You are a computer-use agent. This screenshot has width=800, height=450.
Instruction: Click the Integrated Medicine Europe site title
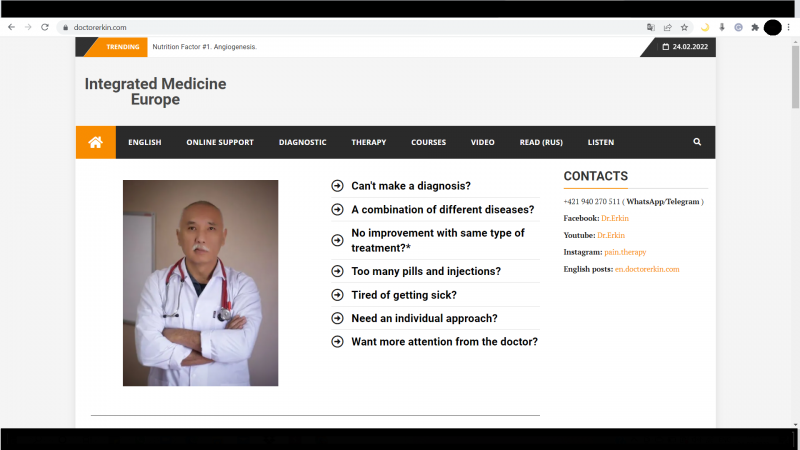pos(156,91)
